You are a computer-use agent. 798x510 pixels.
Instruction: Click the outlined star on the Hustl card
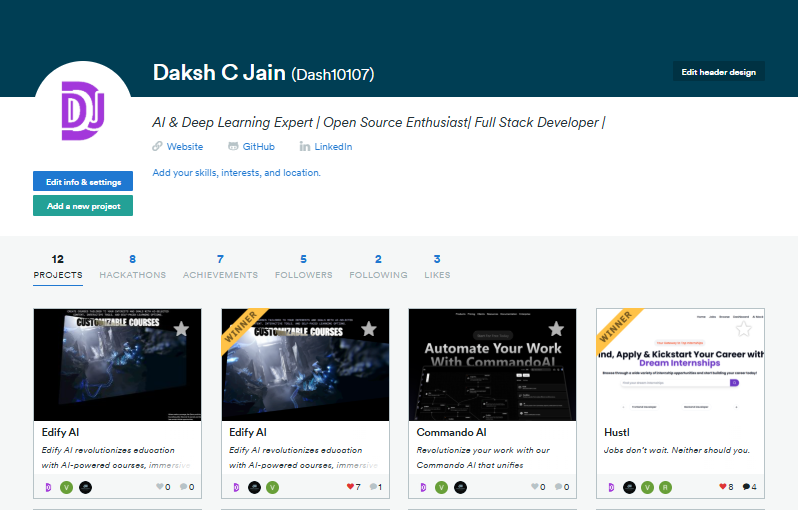tap(744, 329)
